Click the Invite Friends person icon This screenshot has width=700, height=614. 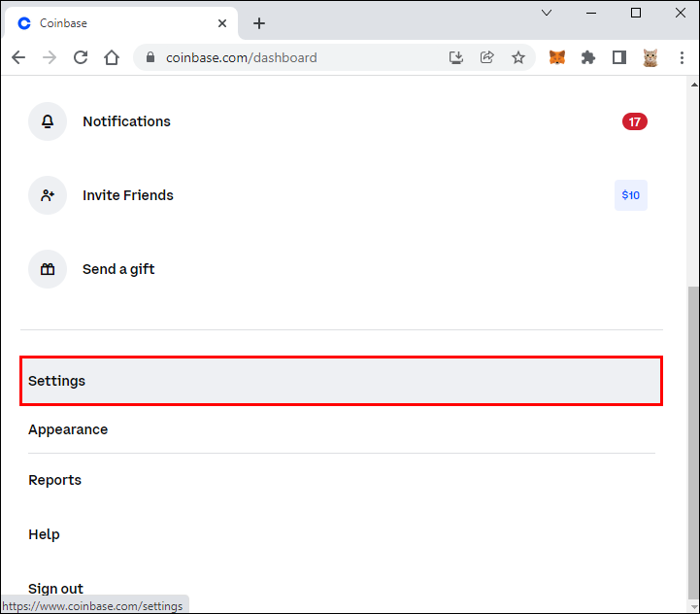48,195
